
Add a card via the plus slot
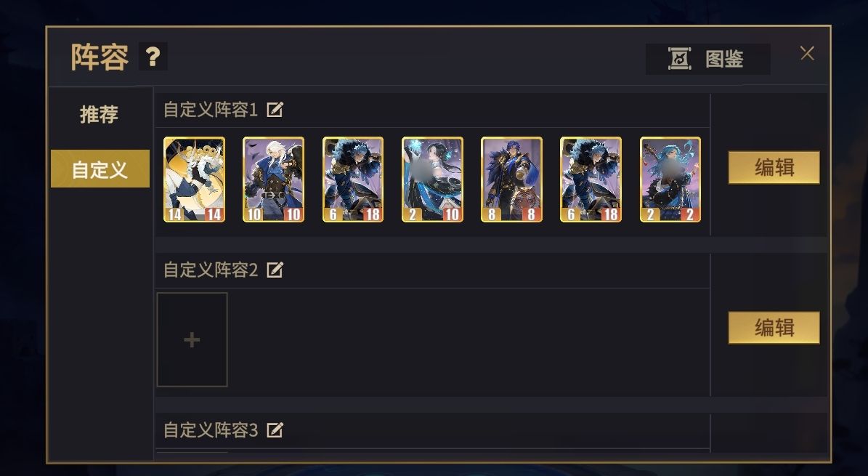pyautogui.click(x=192, y=339)
